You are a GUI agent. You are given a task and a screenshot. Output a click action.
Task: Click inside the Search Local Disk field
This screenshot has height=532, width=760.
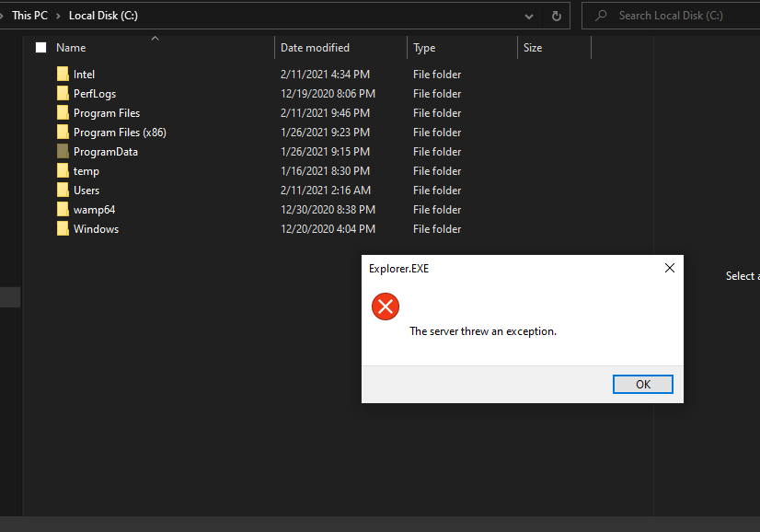tap(672, 16)
